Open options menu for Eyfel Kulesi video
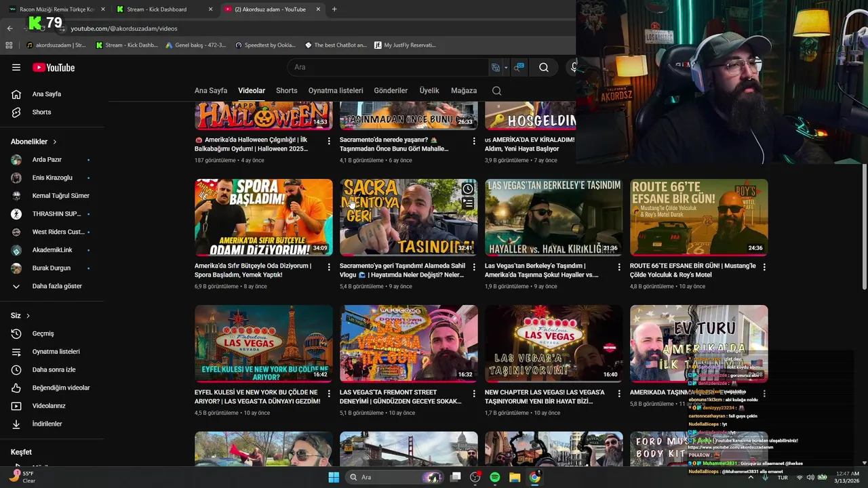This screenshot has width=868, height=488. [329, 393]
